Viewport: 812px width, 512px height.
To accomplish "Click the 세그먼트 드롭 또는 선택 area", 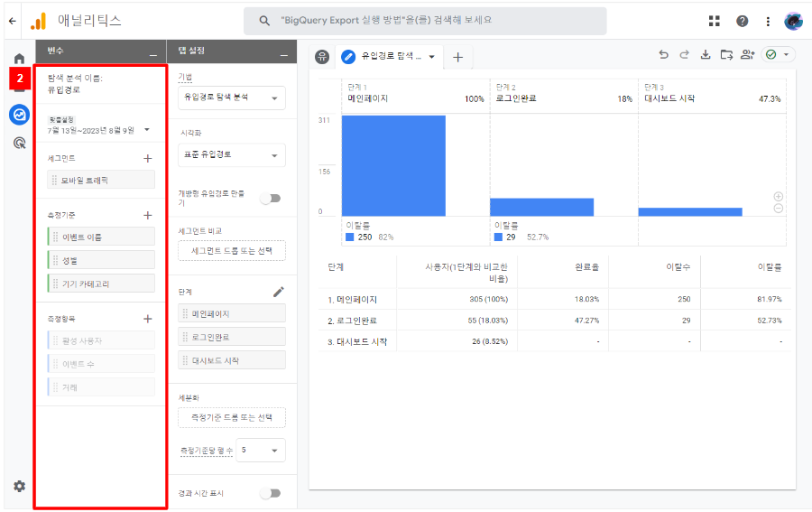I will 232,250.
